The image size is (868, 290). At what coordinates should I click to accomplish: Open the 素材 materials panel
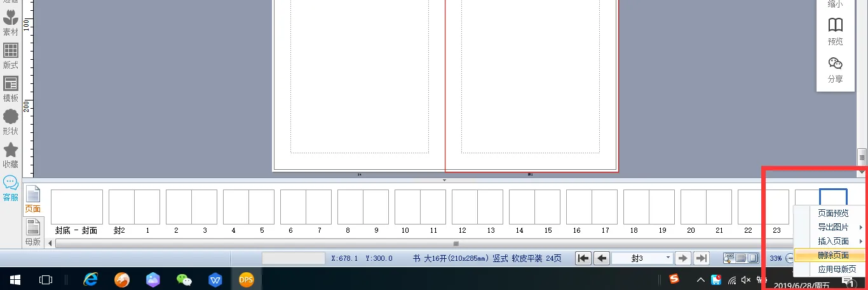coord(11,22)
